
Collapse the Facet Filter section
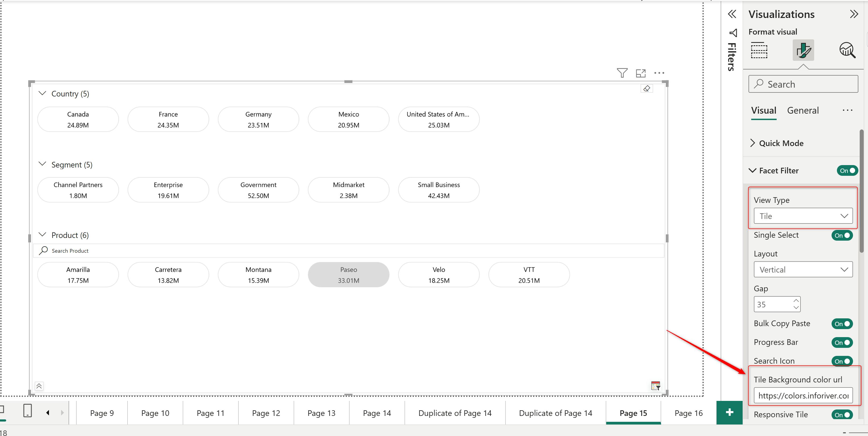pos(753,170)
